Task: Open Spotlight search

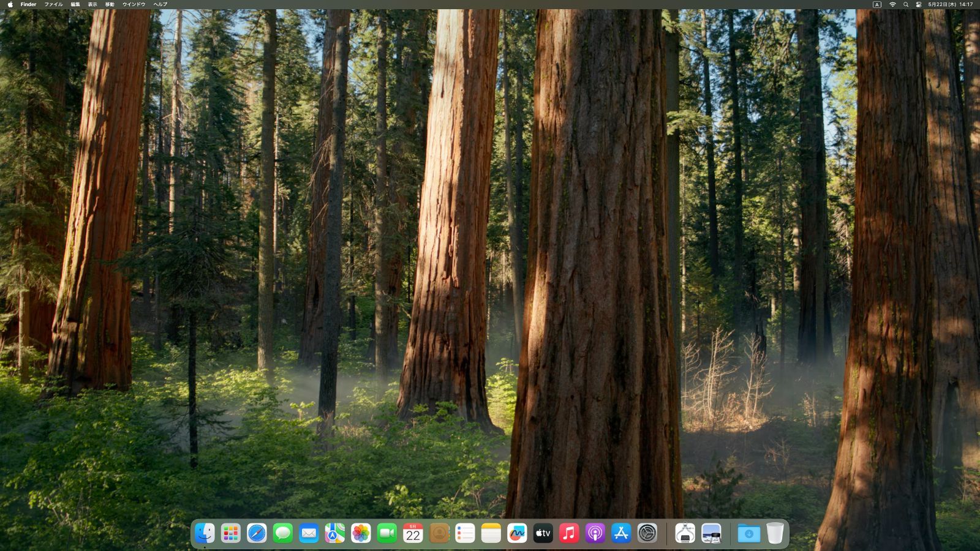Action: (906, 4)
